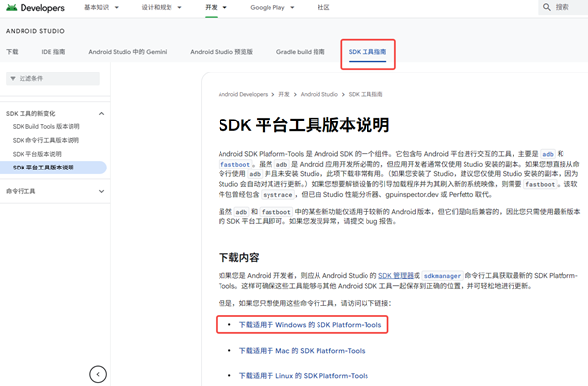Open SDK Build Tools 版本说明 in sidebar
This screenshot has width=588, height=386.
(46, 126)
